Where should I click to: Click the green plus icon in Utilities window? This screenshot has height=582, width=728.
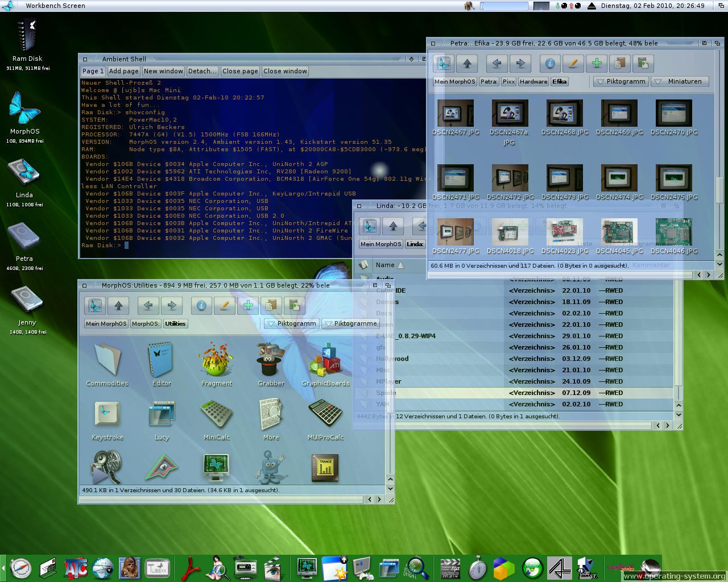[x=248, y=306]
